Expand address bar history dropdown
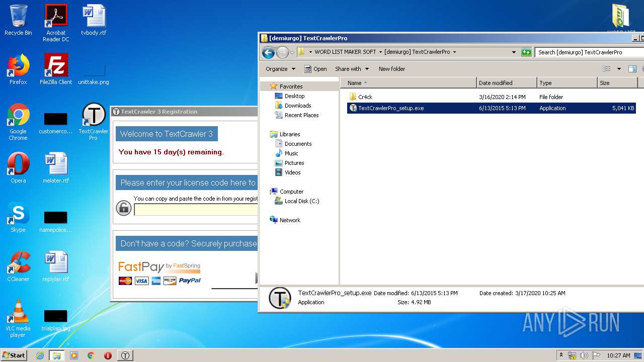The image size is (644, 362). tap(514, 52)
